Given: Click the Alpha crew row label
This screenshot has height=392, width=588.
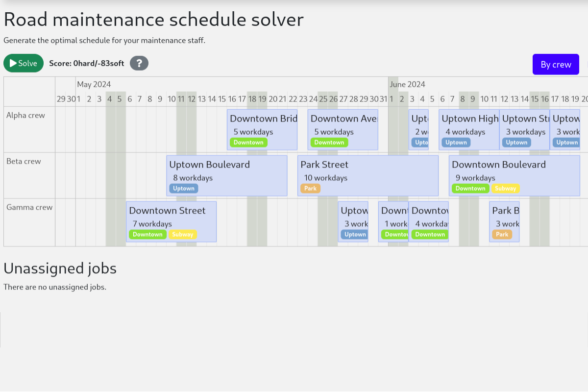Looking at the screenshot, I should tap(25, 116).
